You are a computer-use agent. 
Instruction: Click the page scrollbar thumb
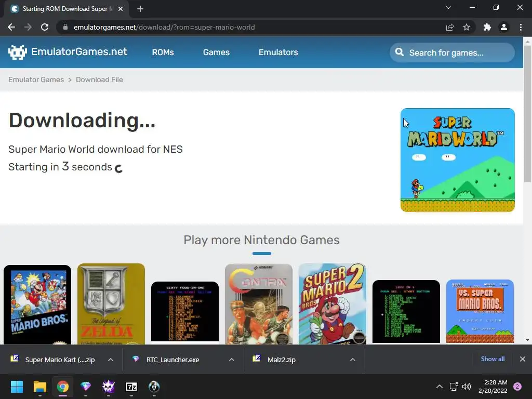(x=527, y=114)
